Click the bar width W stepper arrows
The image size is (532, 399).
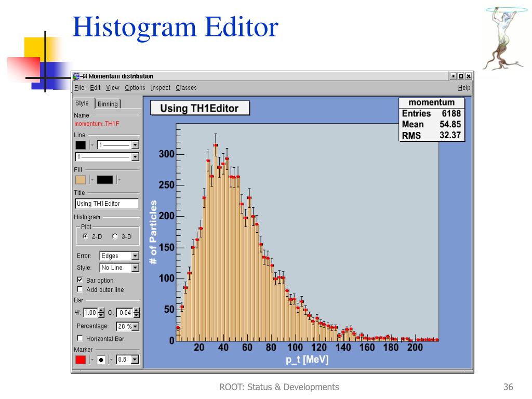[101, 313]
